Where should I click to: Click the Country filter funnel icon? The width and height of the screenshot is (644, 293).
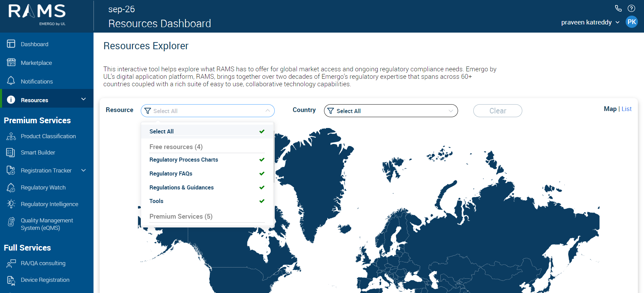[x=331, y=111]
